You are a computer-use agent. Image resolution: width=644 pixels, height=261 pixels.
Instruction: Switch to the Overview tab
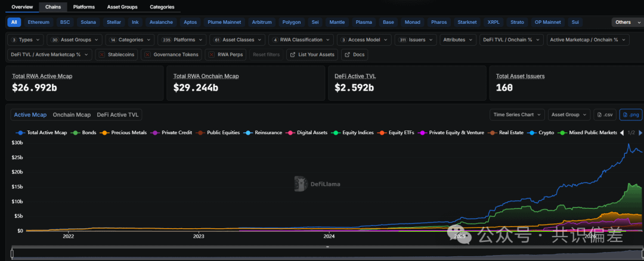[x=22, y=7]
